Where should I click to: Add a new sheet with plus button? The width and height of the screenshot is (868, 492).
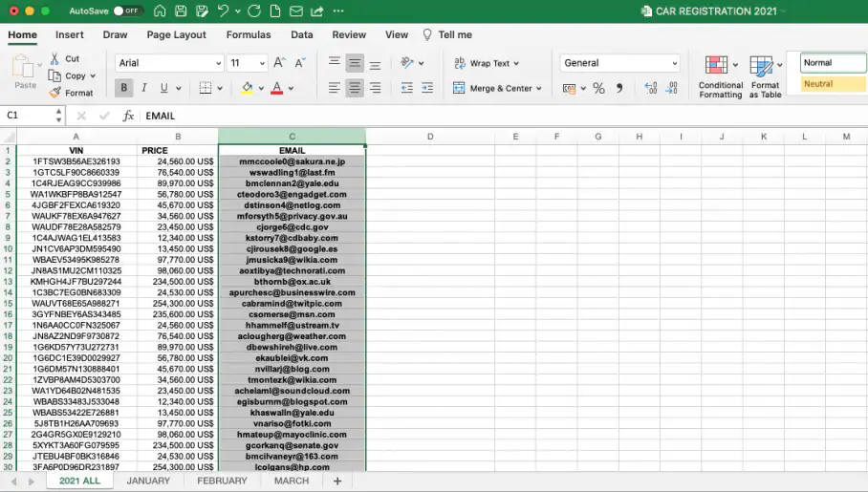tap(337, 481)
